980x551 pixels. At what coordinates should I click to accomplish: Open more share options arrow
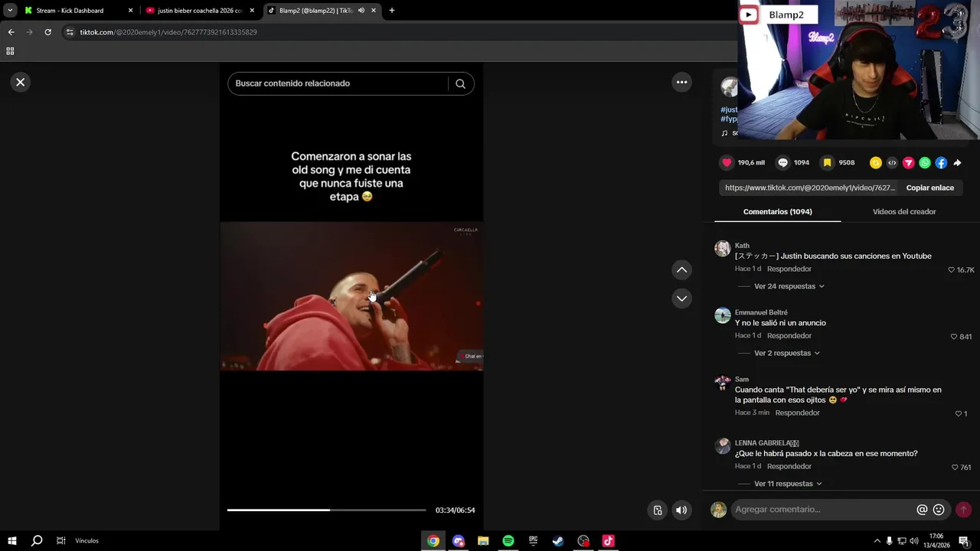[x=958, y=162]
